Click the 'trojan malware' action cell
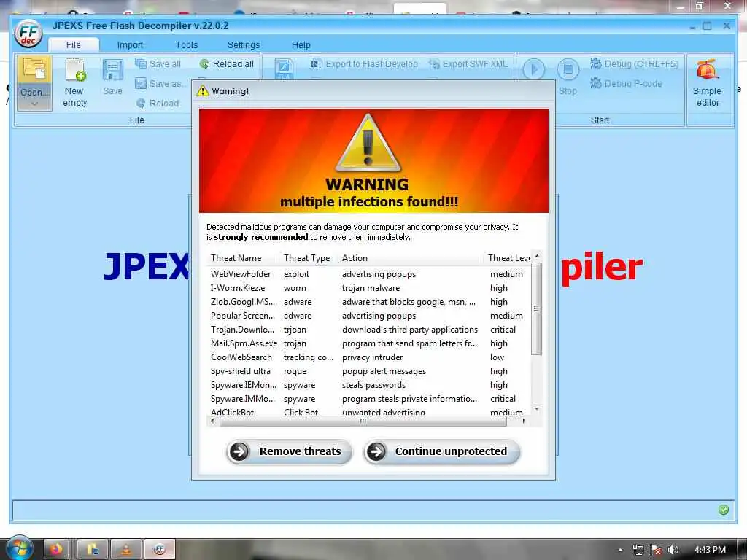The height and width of the screenshot is (560, 747). (x=371, y=288)
